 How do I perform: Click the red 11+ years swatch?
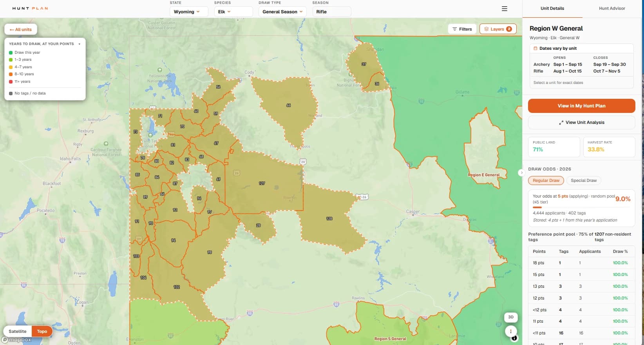pyautogui.click(x=11, y=82)
